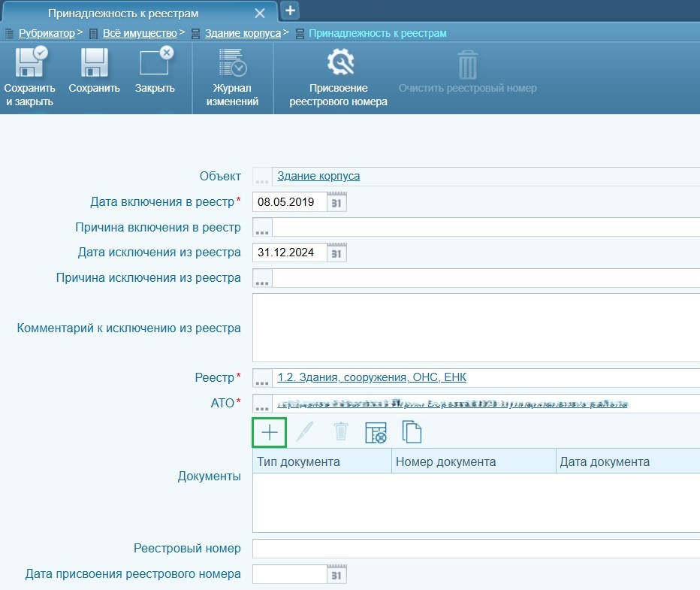The height and width of the screenshot is (590, 700).
Task: Click the Save and Close icon
Action: coord(29,64)
